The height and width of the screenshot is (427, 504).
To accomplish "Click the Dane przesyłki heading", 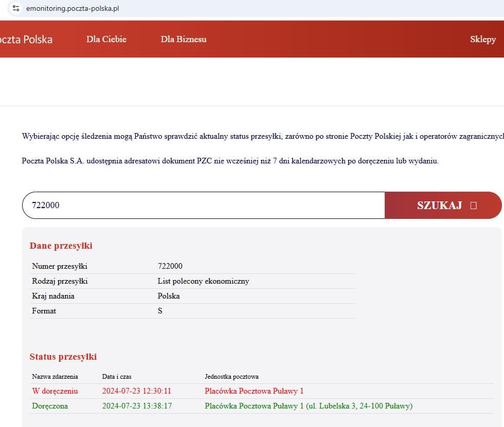I will pyautogui.click(x=61, y=246).
